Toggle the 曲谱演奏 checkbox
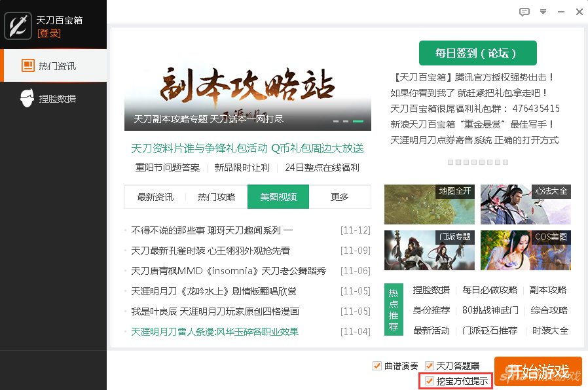 click(377, 365)
